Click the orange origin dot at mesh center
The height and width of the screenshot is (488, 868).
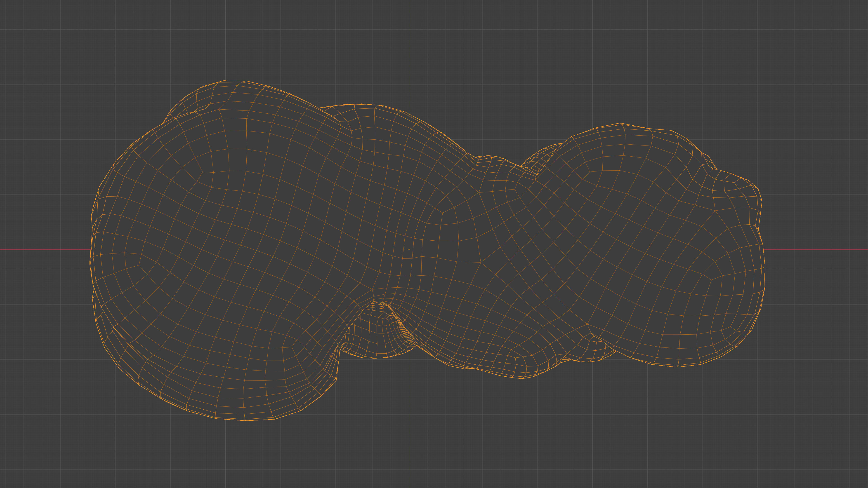point(409,250)
